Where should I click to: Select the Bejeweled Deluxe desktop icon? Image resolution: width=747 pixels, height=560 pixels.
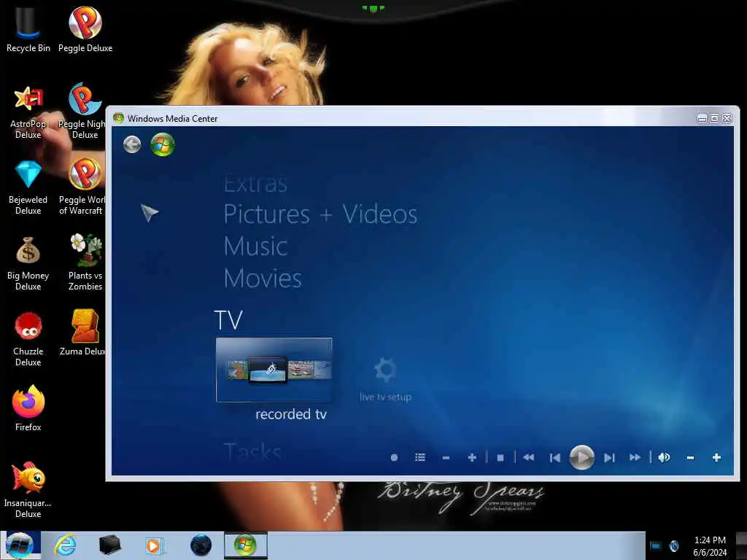(x=28, y=187)
